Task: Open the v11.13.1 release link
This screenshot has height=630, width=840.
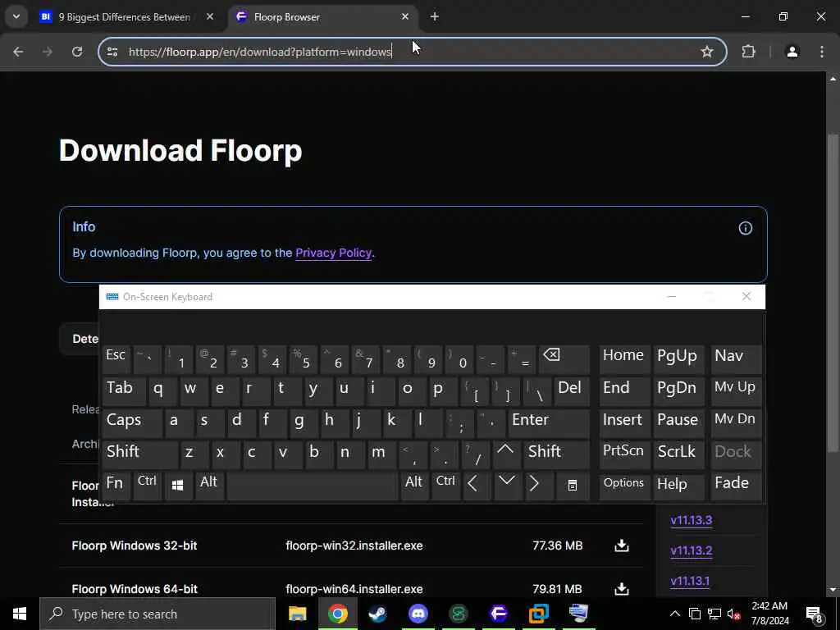Action: pos(690,582)
